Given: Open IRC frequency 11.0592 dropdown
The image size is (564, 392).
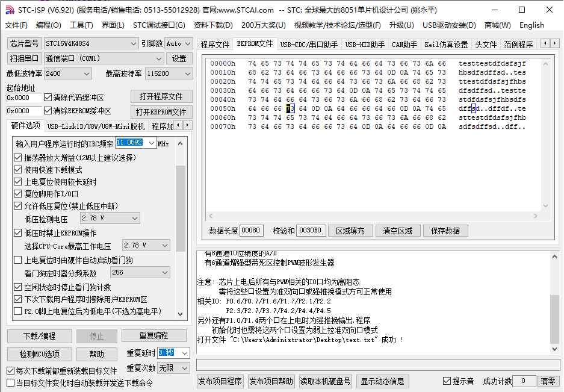Looking at the screenshot, I should 152,143.
